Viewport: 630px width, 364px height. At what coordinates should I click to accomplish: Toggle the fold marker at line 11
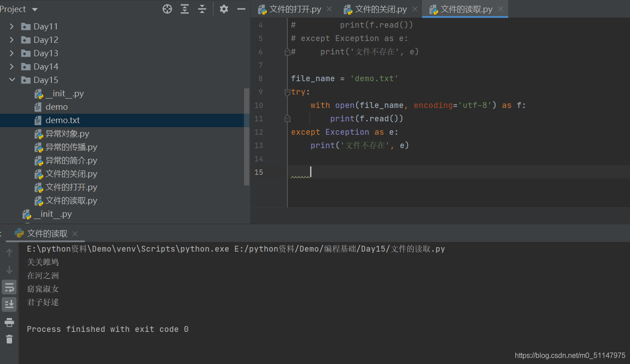click(x=287, y=119)
